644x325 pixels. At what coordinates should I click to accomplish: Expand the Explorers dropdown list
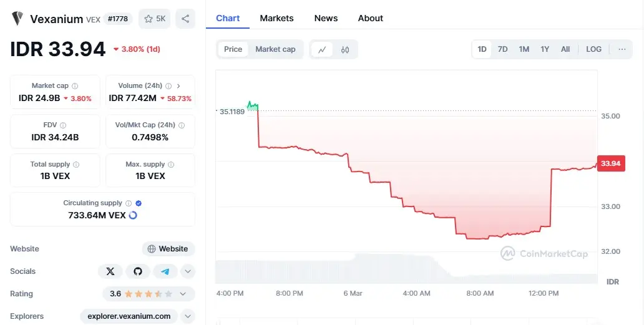[188, 316]
